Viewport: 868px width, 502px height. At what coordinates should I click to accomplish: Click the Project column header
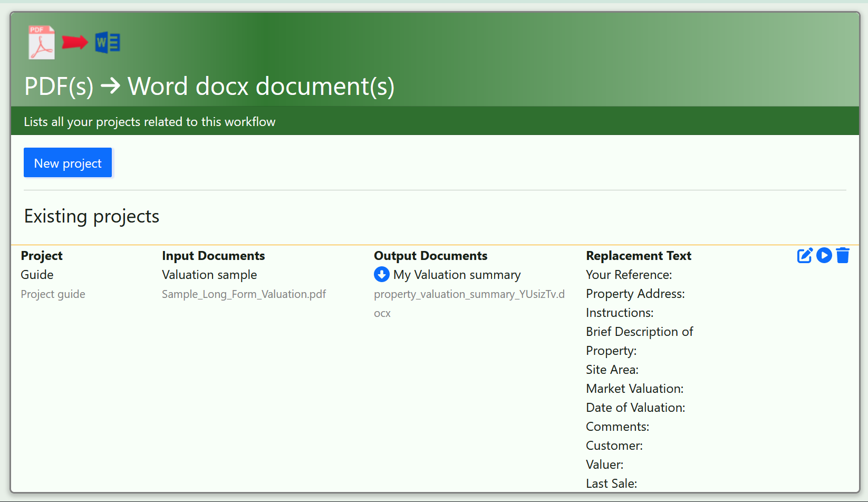click(x=42, y=256)
